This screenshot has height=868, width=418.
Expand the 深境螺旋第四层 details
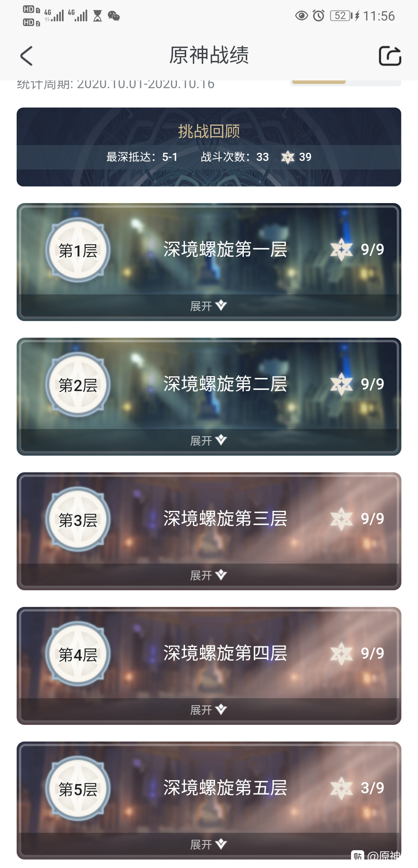209,709
